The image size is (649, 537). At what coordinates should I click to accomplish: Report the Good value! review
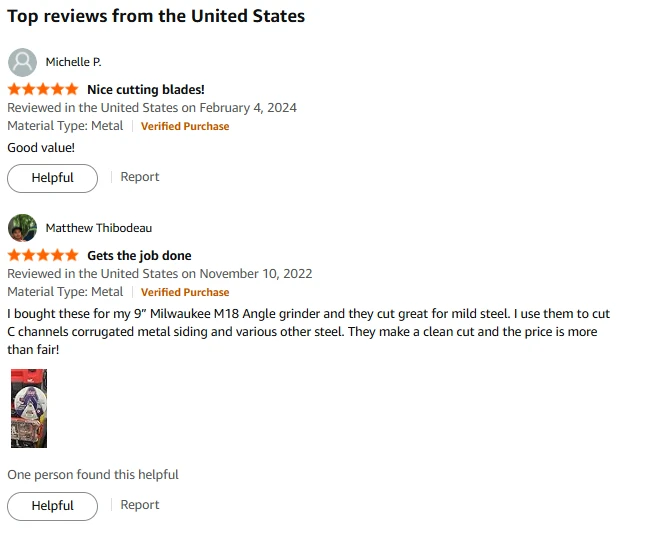coord(139,177)
